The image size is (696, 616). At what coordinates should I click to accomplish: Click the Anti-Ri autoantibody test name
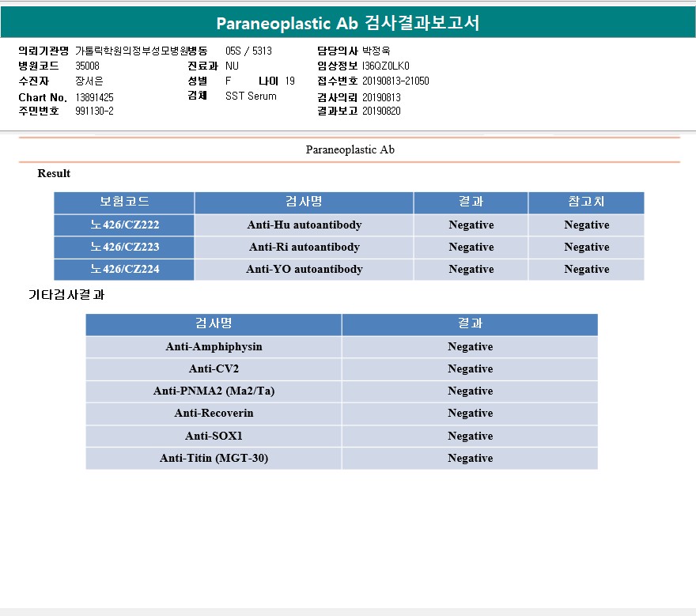click(x=304, y=248)
